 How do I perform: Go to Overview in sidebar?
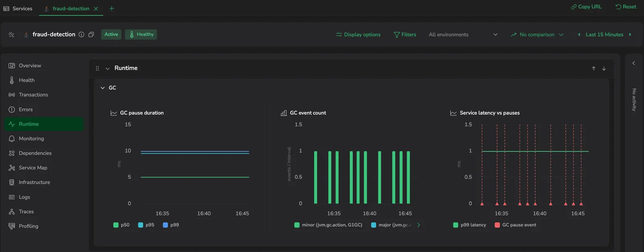pos(44,66)
